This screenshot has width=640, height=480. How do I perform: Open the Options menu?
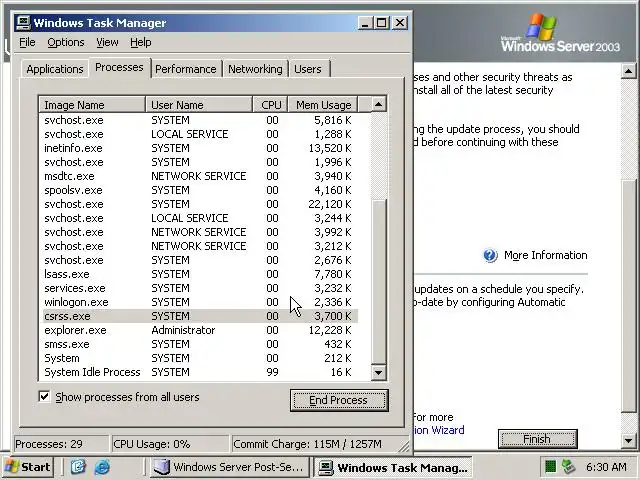tap(66, 42)
